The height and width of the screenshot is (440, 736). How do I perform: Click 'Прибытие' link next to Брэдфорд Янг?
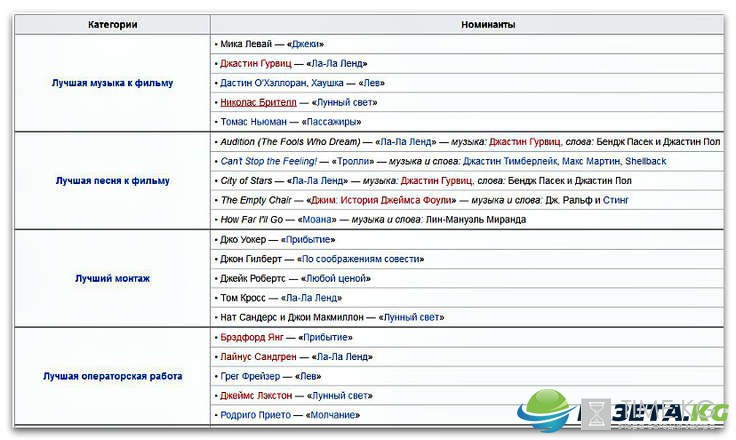[x=325, y=338]
